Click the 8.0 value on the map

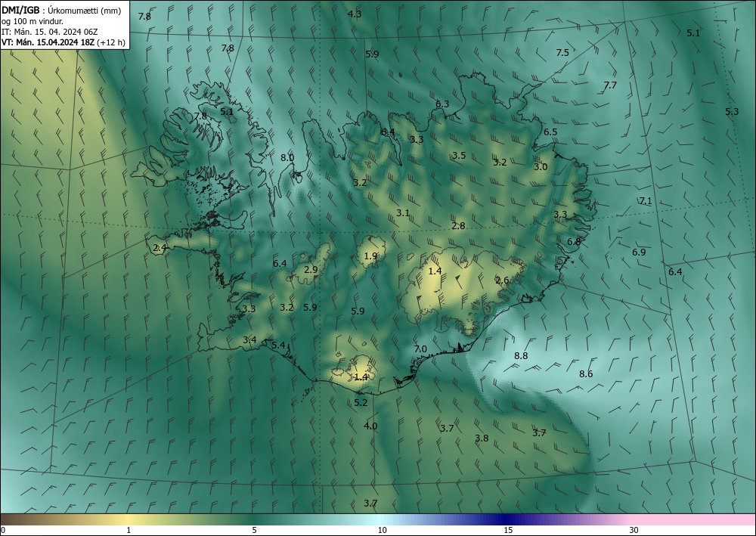coord(287,157)
